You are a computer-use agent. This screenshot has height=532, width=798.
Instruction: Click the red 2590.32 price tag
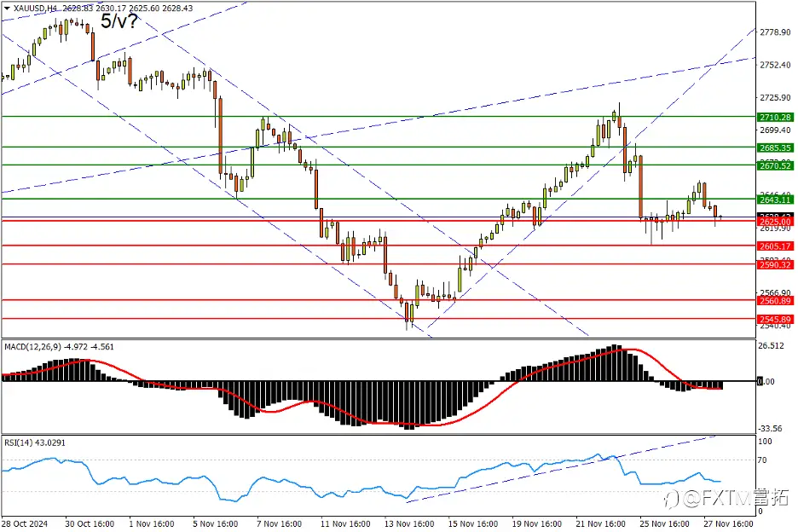coord(775,265)
